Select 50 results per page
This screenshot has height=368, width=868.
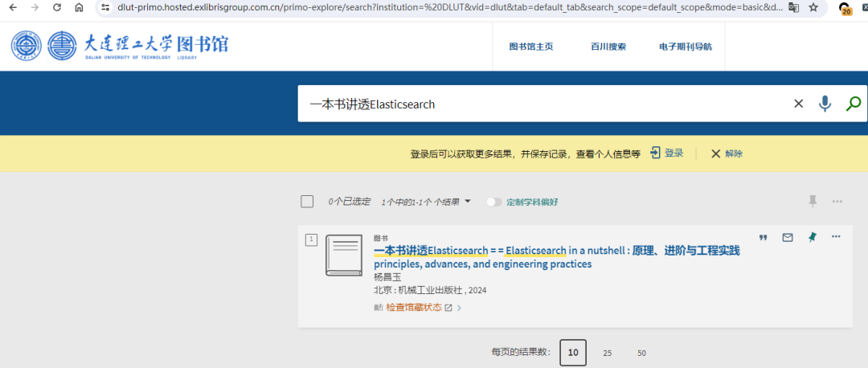coord(641,353)
